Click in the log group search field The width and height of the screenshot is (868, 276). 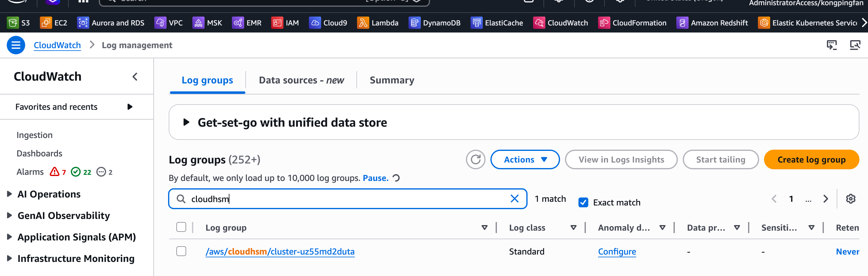[x=347, y=199]
